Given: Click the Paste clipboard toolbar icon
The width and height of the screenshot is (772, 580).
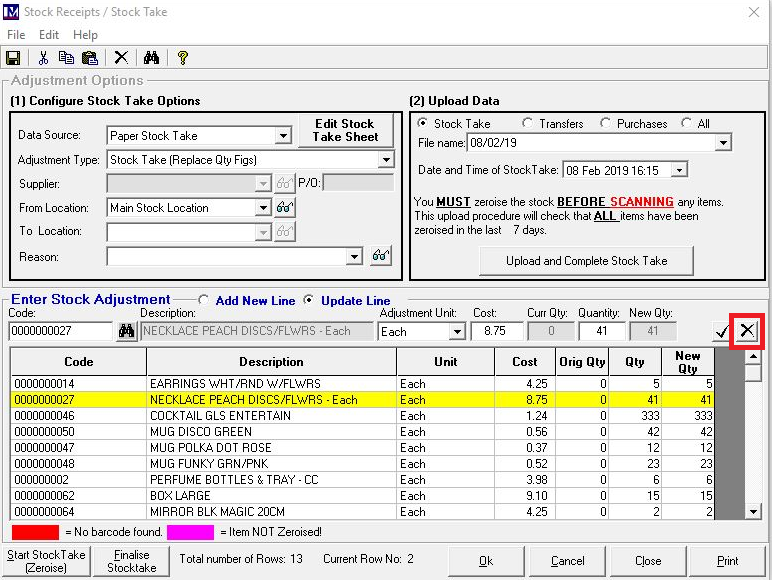Looking at the screenshot, I should point(89,58).
